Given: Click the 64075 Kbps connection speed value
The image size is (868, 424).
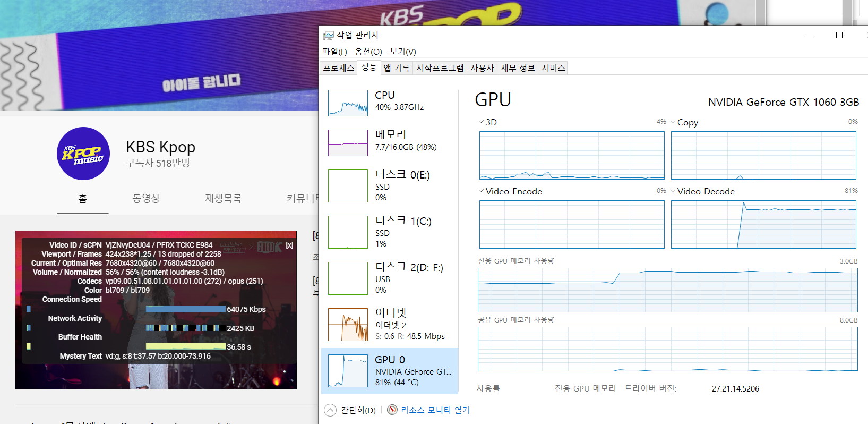Looking at the screenshot, I should (246, 309).
